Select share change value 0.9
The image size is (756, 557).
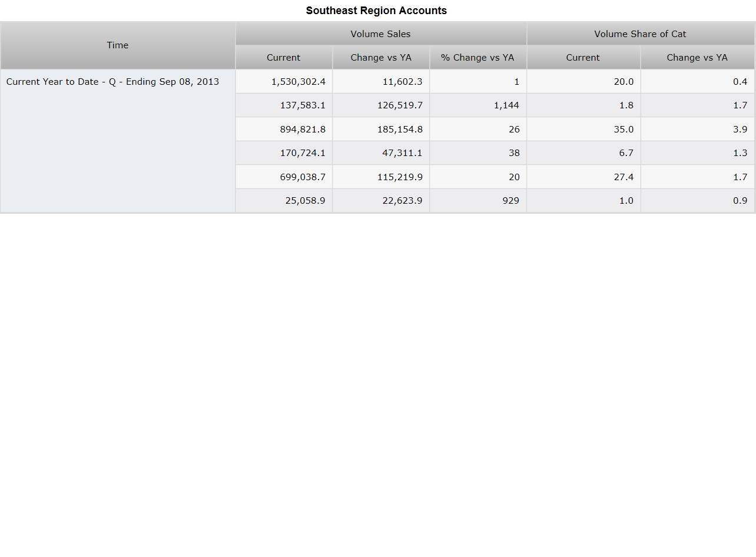698,201
